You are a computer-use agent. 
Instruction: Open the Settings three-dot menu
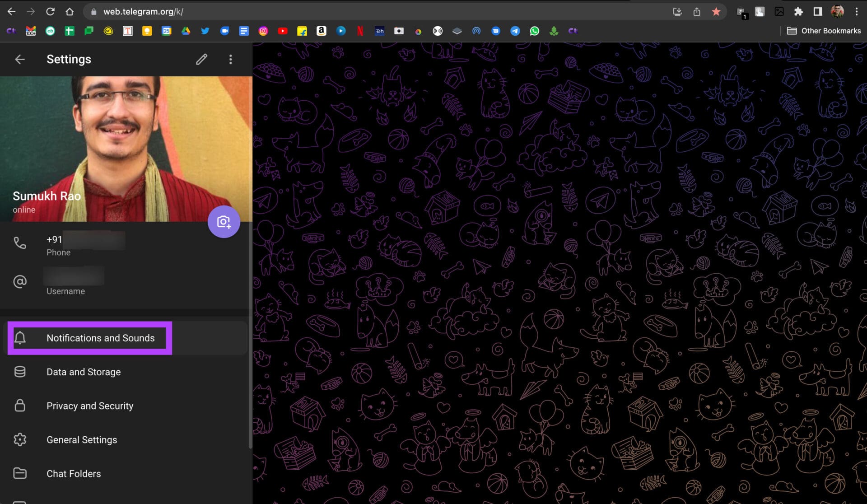point(230,59)
